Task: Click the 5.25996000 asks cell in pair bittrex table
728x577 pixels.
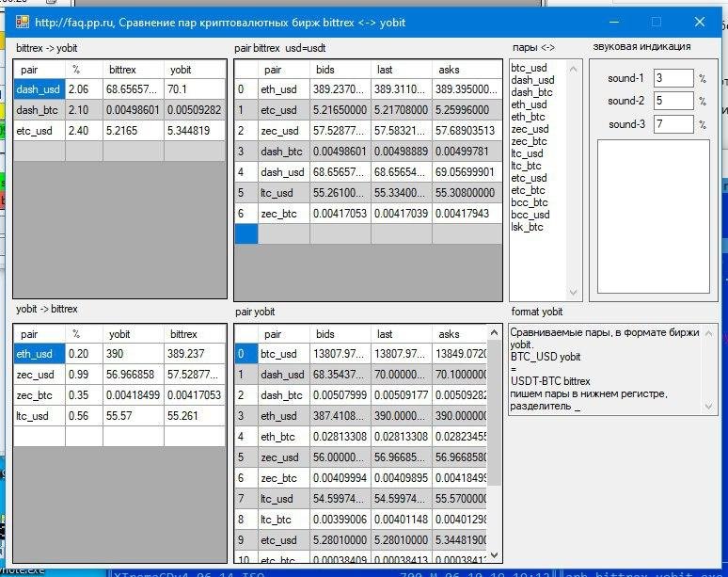Action: pos(467,110)
